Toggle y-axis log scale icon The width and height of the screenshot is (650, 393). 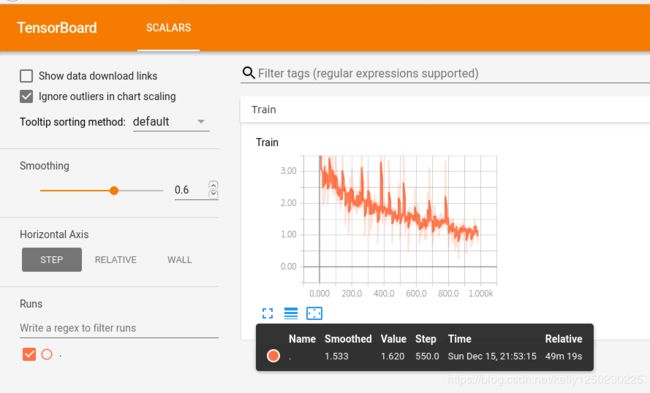coord(291,313)
